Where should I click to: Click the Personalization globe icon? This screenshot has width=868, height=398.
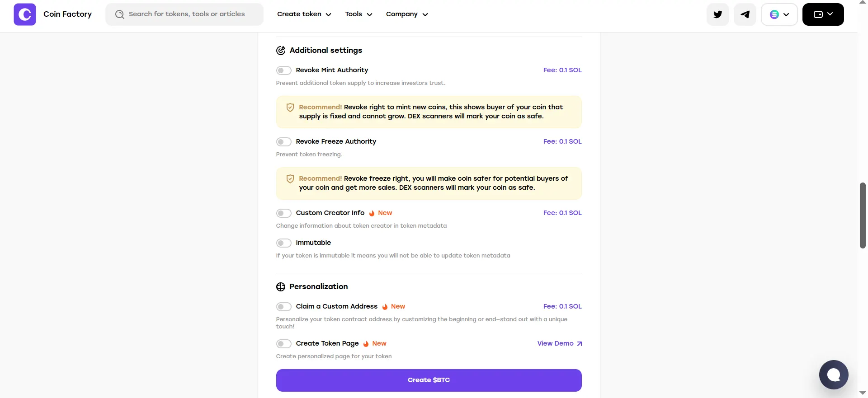(281, 287)
